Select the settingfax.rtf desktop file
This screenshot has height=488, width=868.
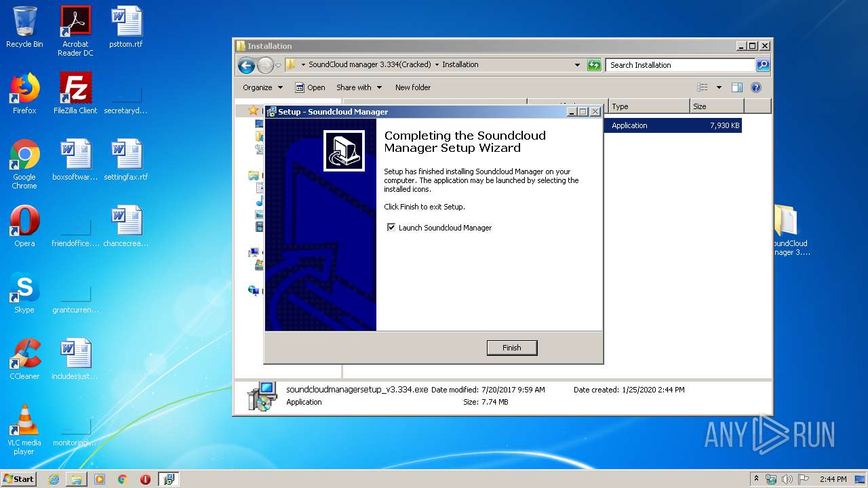126,160
